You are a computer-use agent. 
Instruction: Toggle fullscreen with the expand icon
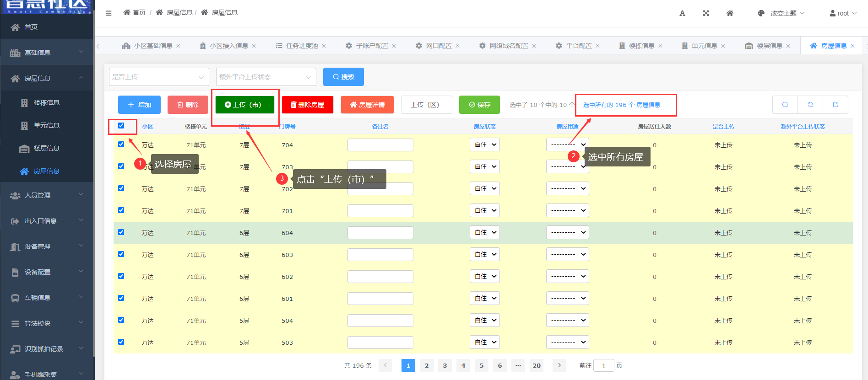(706, 13)
